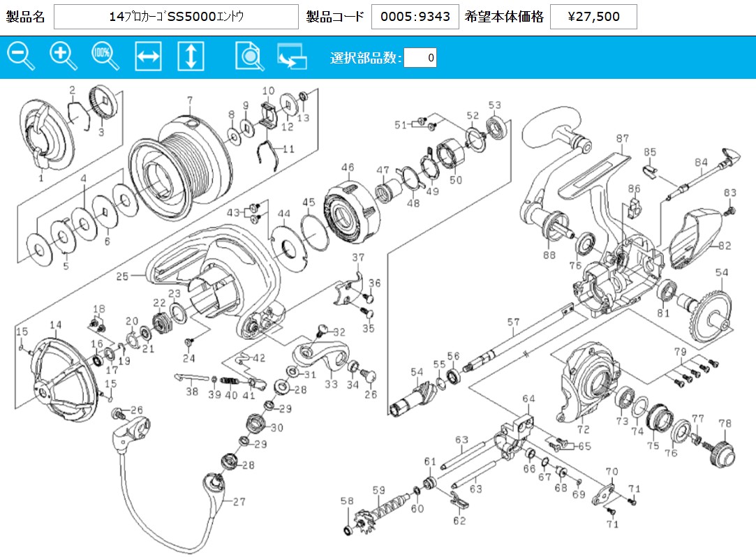The image size is (756, 557).
Task: Click the product code field 0005:9343
Action: click(x=415, y=17)
